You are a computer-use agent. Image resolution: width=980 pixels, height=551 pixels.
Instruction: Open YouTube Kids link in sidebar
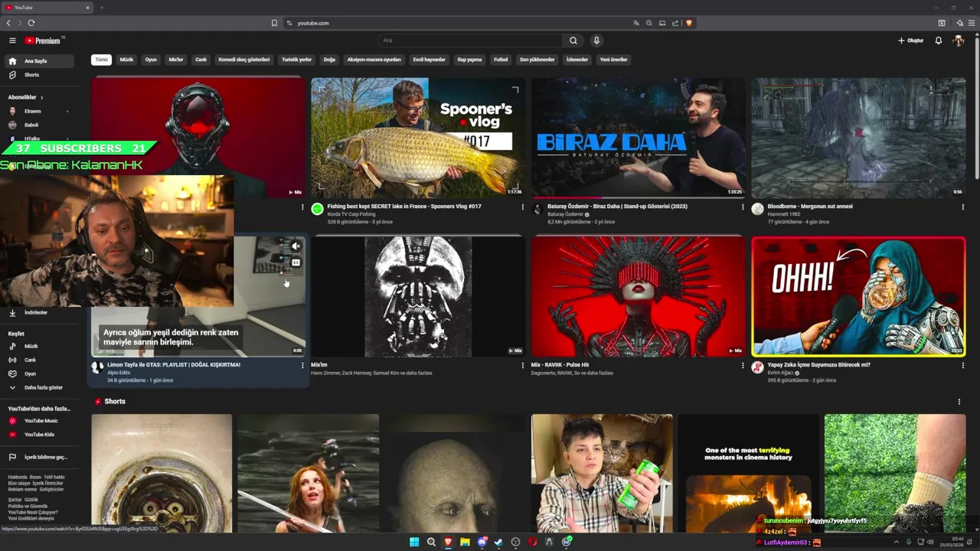(x=38, y=435)
